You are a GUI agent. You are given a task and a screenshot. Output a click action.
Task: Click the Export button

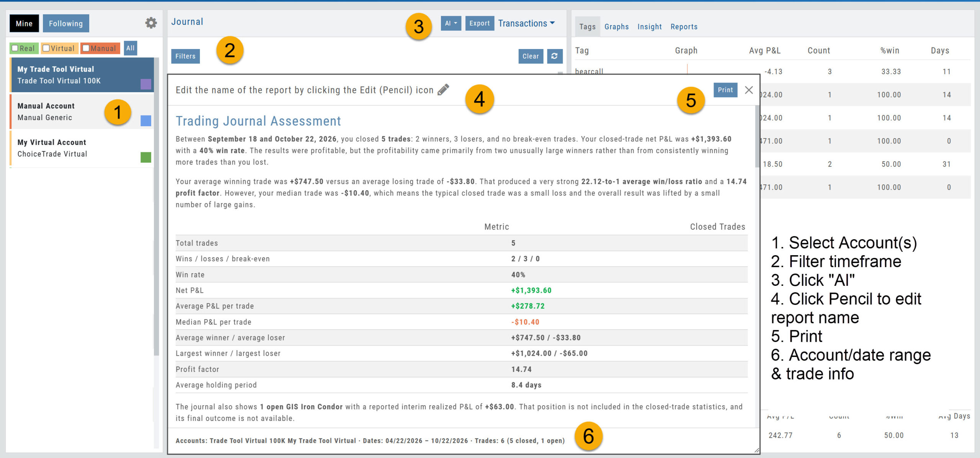479,23
